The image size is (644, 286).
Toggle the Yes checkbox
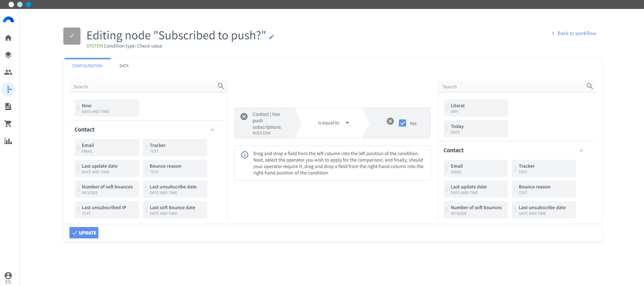pos(402,123)
